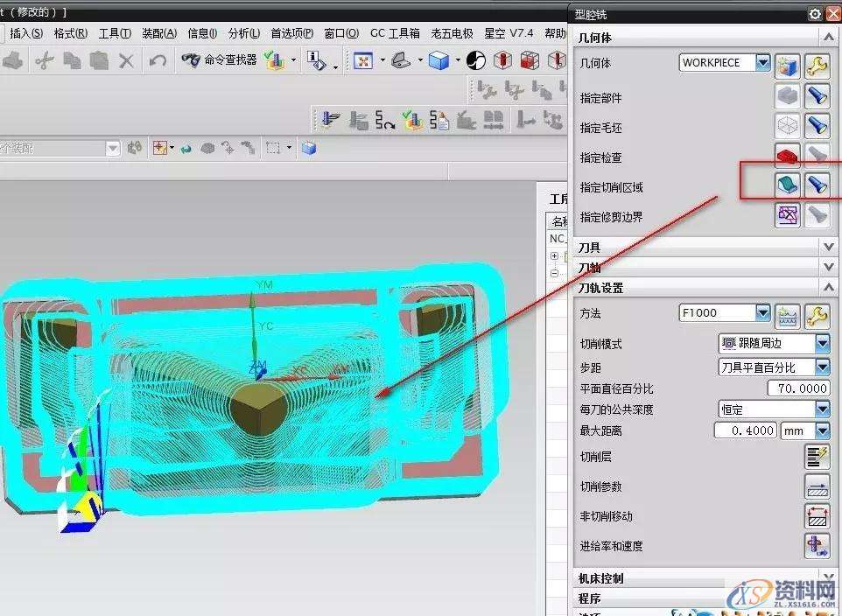The width and height of the screenshot is (842, 616).
Task: Click the 非切削移动 non-cutting moves icon
Action: tap(817, 516)
